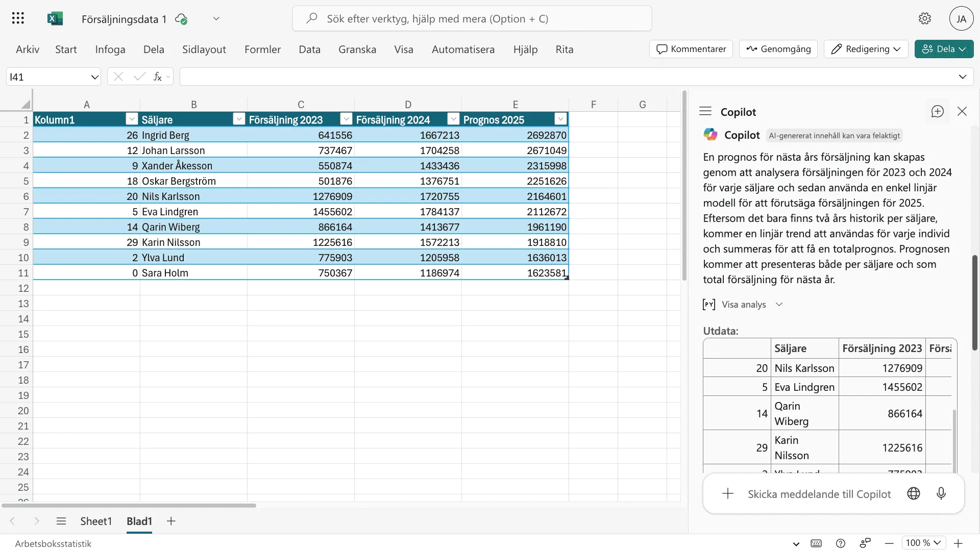Select cell containing Ingrid Berg
This screenshot has height=551, width=980.
(193, 135)
